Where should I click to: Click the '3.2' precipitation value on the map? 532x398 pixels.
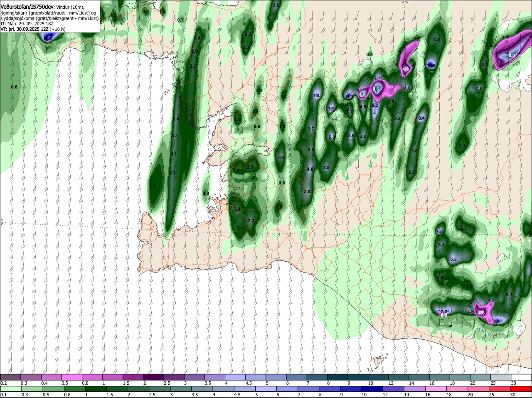pyautogui.click(x=251, y=221)
